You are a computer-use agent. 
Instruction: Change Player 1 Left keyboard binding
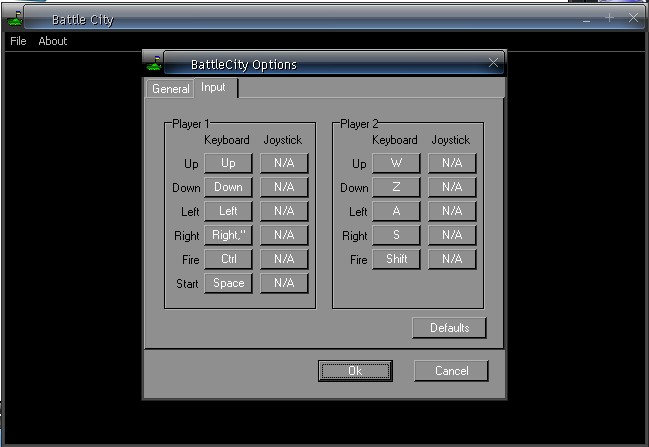(228, 211)
